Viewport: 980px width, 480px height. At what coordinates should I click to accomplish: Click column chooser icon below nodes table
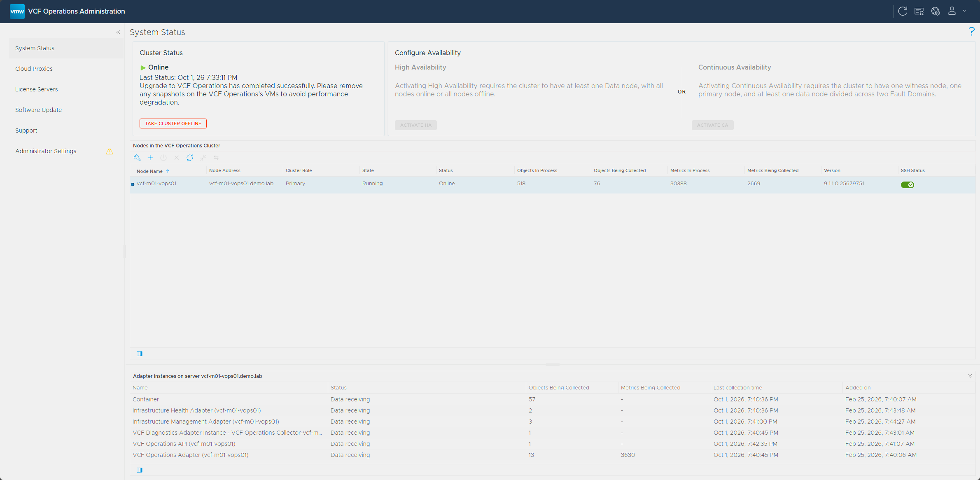pos(140,354)
